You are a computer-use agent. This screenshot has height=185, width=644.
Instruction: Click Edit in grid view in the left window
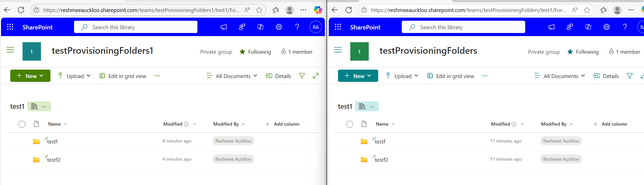(x=123, y=76)
